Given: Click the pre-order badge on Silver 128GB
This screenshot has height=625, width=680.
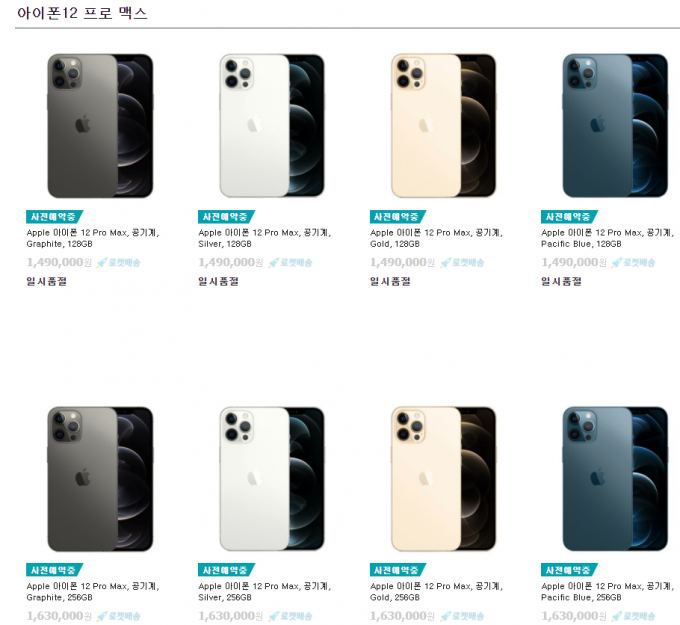Looking at the screenshot, I should point(226,216).
